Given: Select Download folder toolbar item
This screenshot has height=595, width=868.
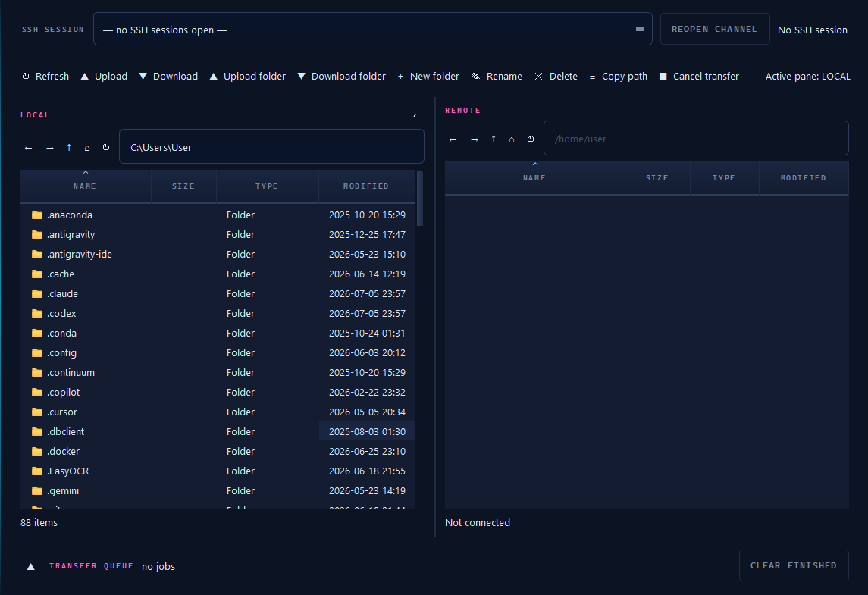Looking at the screenshot, I should (x=342, y=77).
